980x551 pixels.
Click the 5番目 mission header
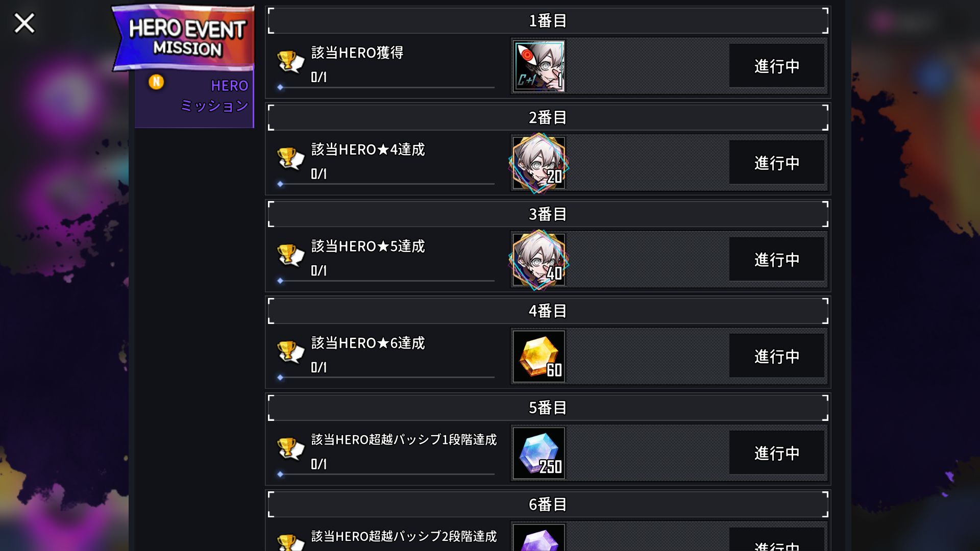(x=548, y=408)
